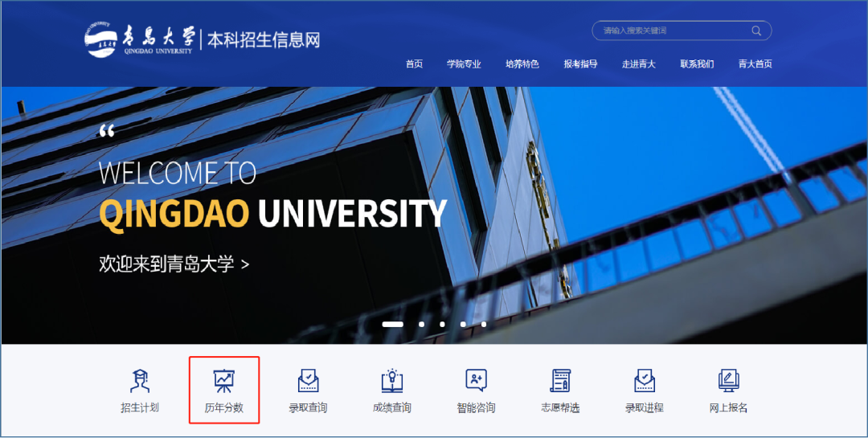Click the 联系我们 navigation link
The width and height of the screenshot is (868, 438).
tap(697, 64)
